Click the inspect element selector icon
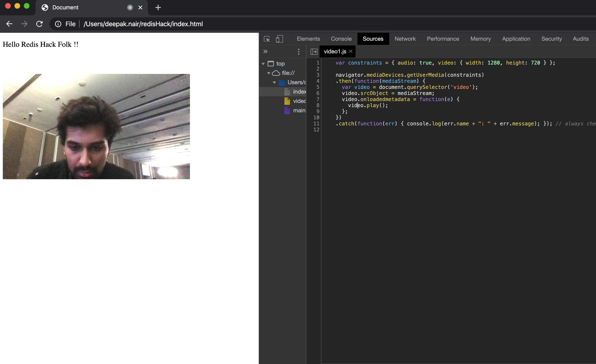 267,39
